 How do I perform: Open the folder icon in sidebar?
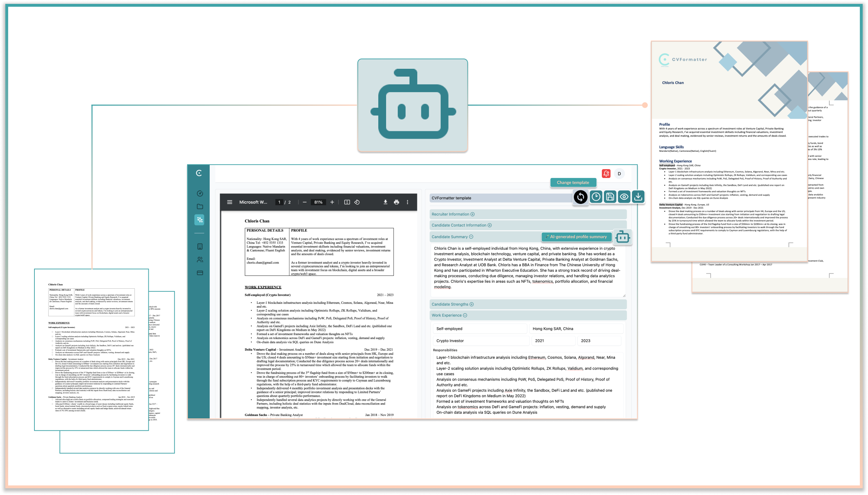200,207
